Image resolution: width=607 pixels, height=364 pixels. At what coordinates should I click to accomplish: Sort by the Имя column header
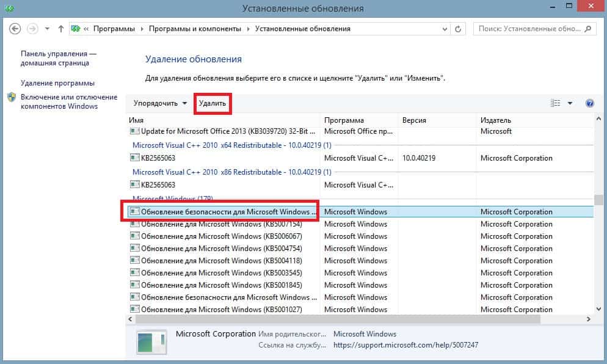pyautogui.click(x=137, y=120)
